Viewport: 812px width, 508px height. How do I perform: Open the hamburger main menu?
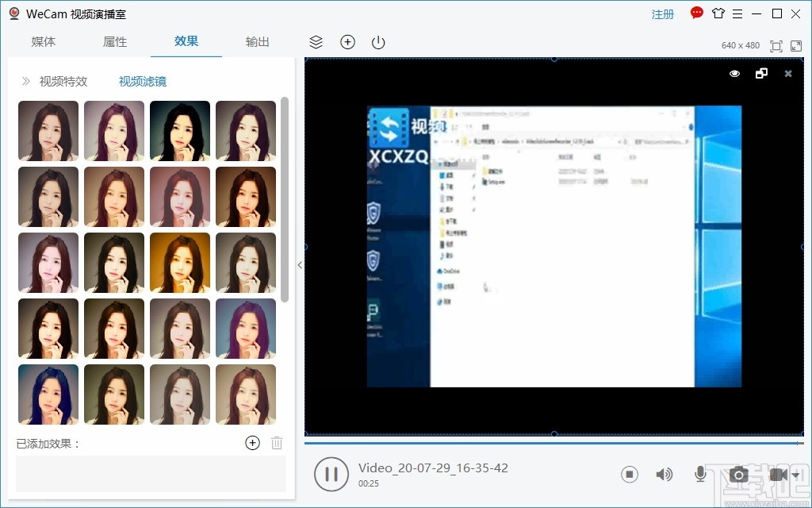click(x=738, y=13)
